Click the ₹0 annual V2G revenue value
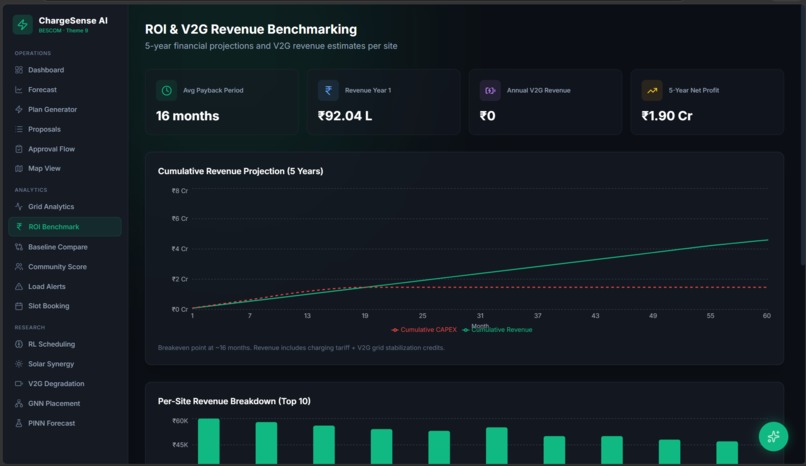Screen dimensions: 806x466 [x=487, y=116]
